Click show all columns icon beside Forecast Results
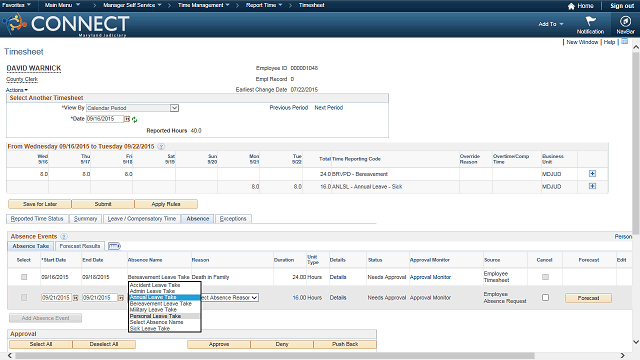Image resolution: width=640 pixels, height=360 pixels. coord(114,246)
